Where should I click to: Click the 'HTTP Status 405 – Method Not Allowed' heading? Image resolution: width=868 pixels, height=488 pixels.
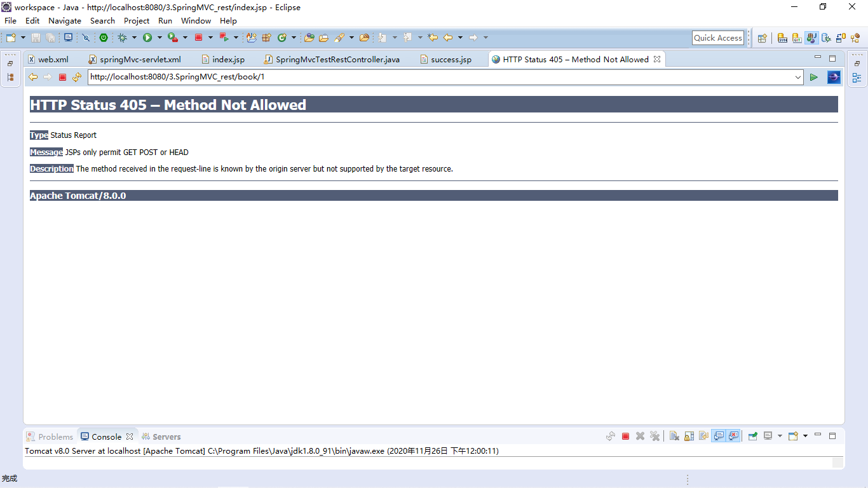click(x=168, y=105)
